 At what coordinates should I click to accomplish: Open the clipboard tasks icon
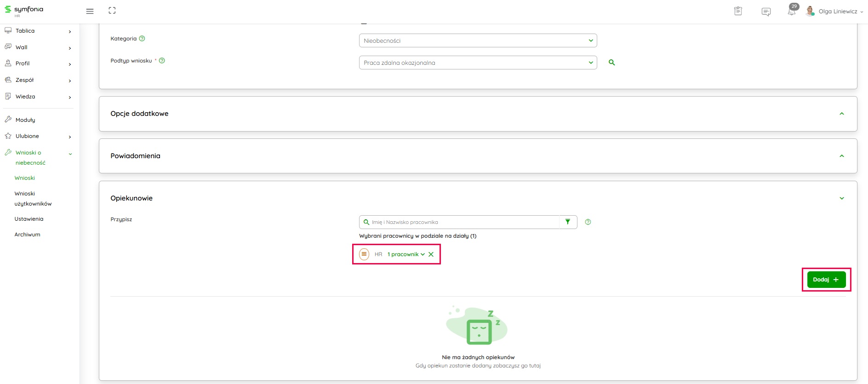pyautogui.click(x=738, y=11)
